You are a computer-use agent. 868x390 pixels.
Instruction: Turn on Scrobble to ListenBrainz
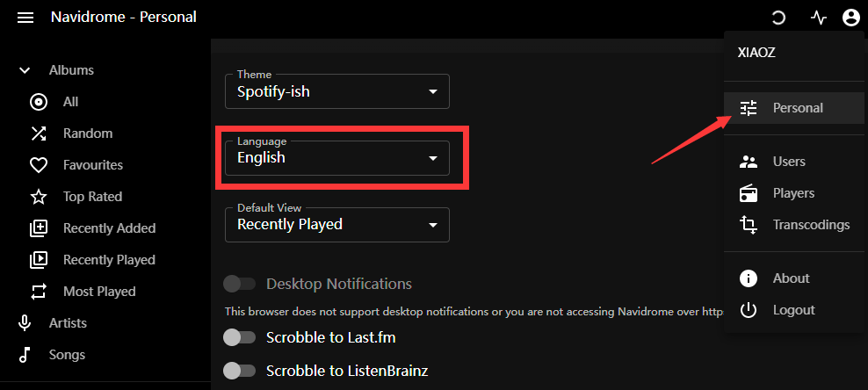click(239, 371)
